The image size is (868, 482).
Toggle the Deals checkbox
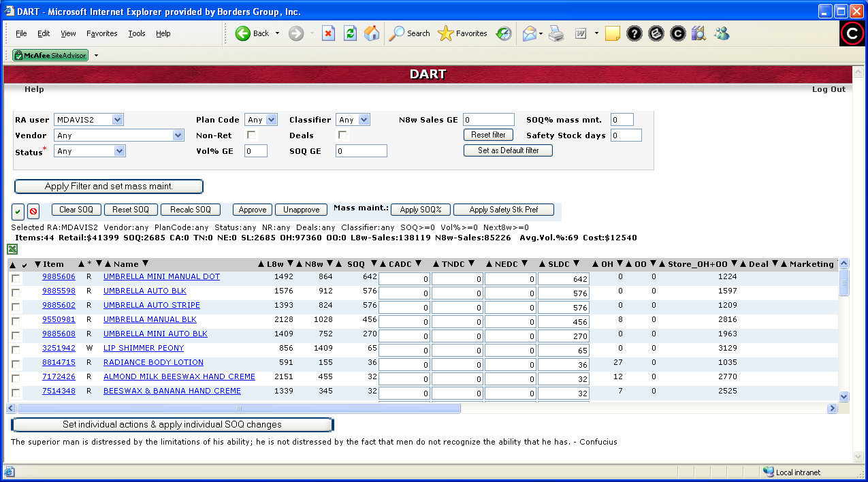(343, 135)
